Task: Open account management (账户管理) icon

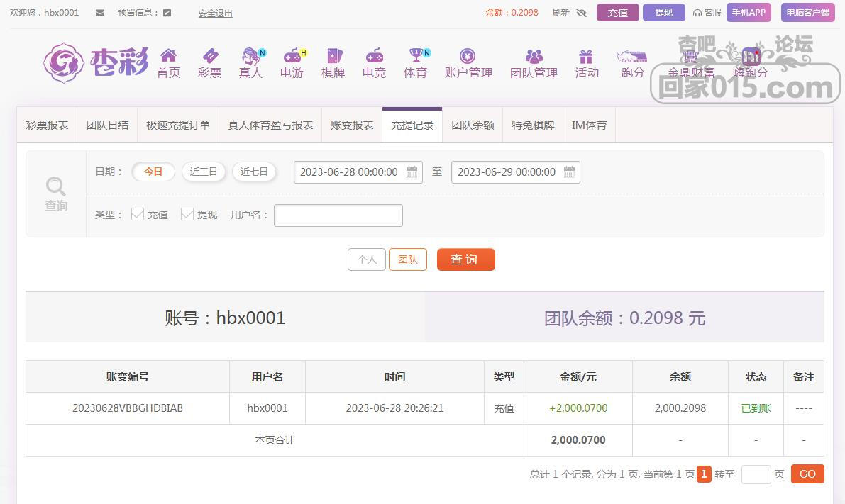Action: coord(468,56)
